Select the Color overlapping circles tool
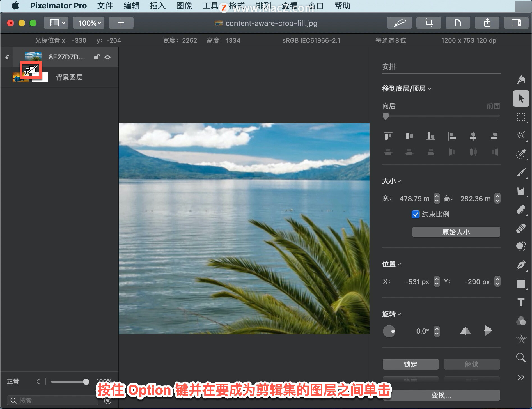The image size is (532, 409). (521, 321)
